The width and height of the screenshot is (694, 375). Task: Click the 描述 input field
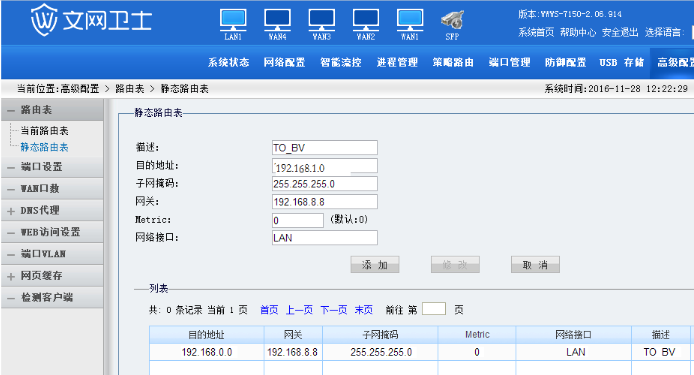325,147
